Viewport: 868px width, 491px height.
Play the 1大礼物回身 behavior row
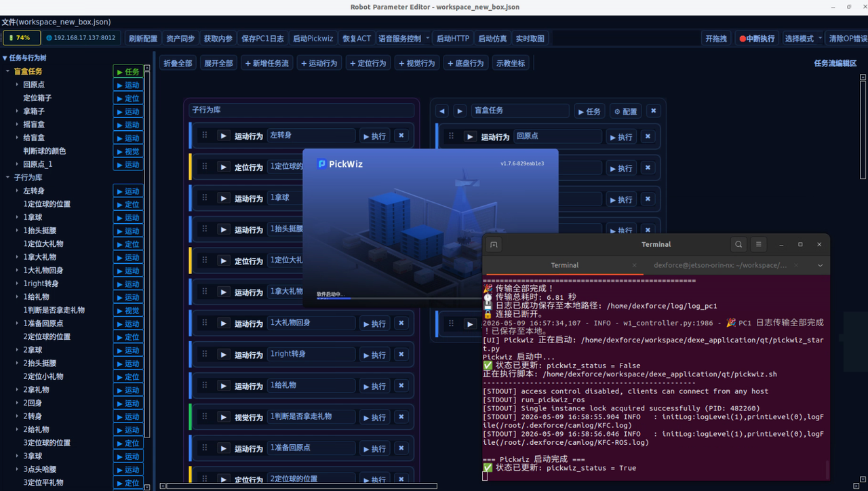[x=223, y=323]
